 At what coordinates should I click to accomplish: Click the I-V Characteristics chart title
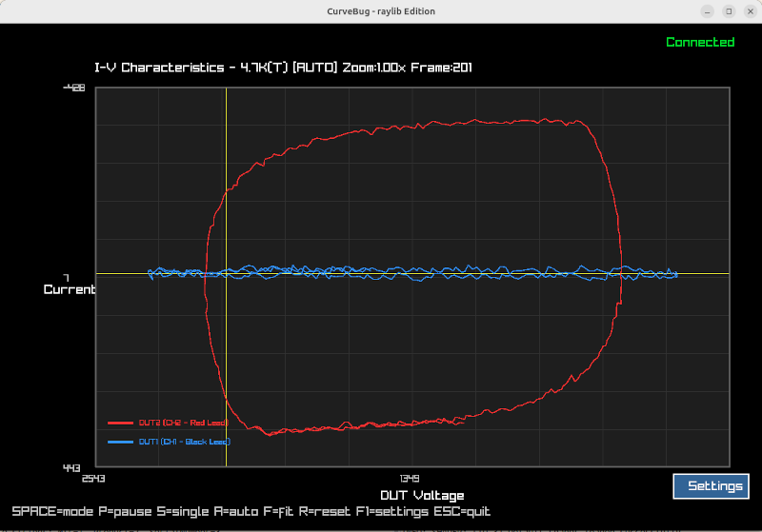click(283, 68)
